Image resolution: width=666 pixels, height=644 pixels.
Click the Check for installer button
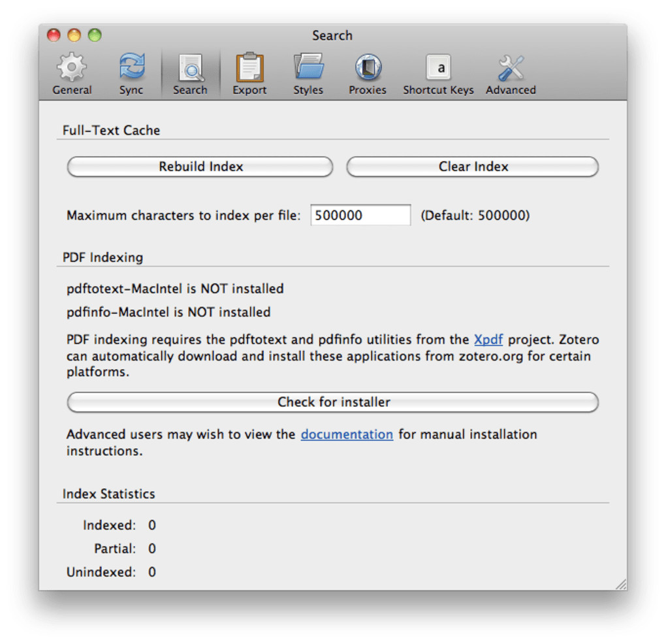pos(333,402)
